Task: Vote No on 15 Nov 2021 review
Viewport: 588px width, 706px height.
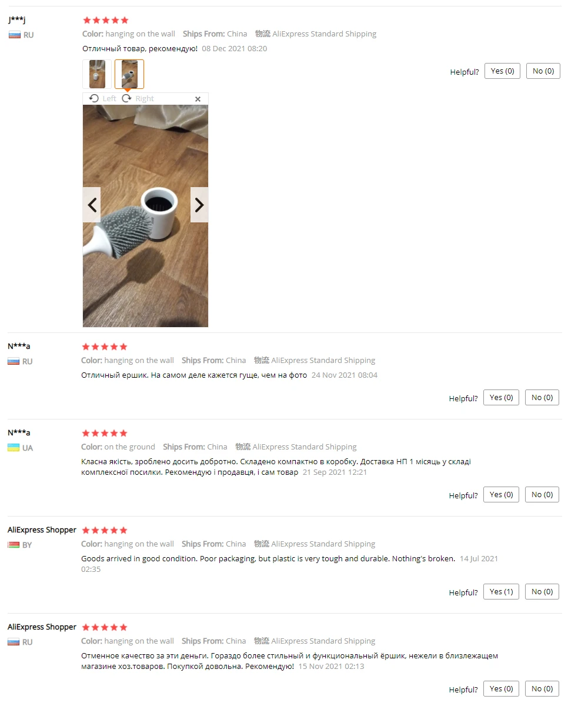Action: [x=542, y=689]
